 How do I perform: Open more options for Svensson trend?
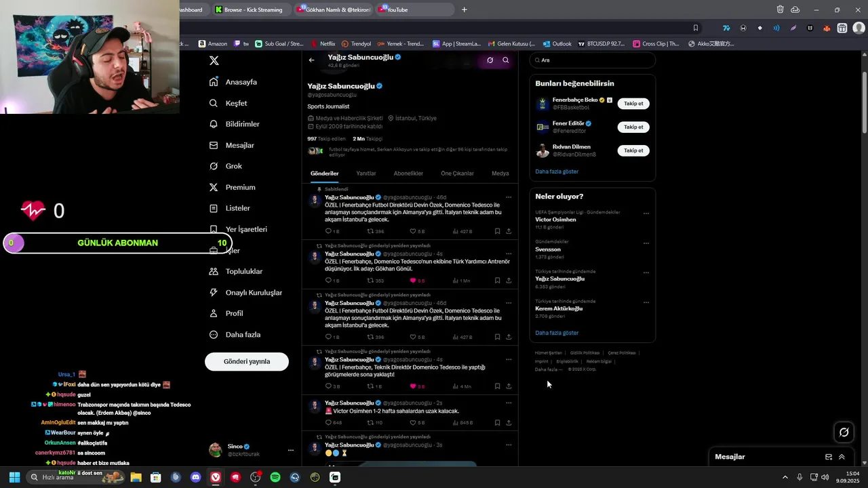click(x=646, y=243)
